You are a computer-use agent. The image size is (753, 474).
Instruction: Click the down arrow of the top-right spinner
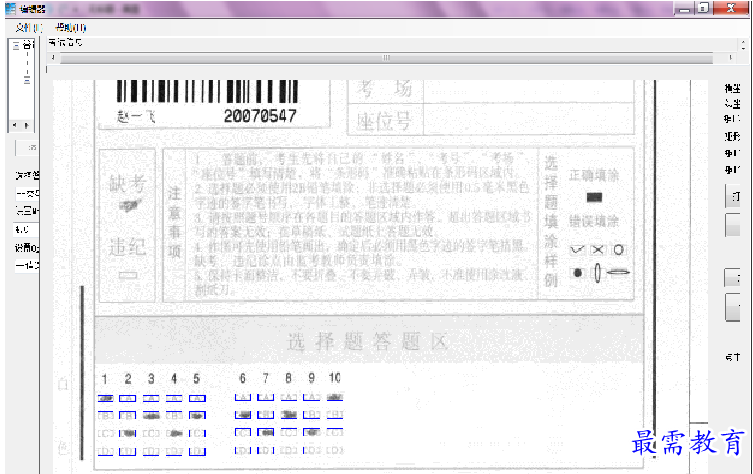[x=743, y=48]
